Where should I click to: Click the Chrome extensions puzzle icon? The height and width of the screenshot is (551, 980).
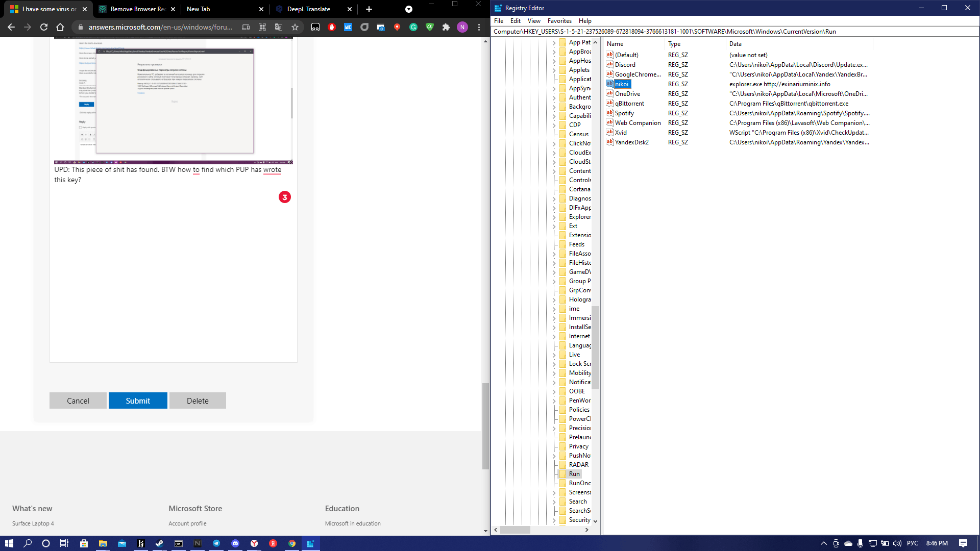446,27
